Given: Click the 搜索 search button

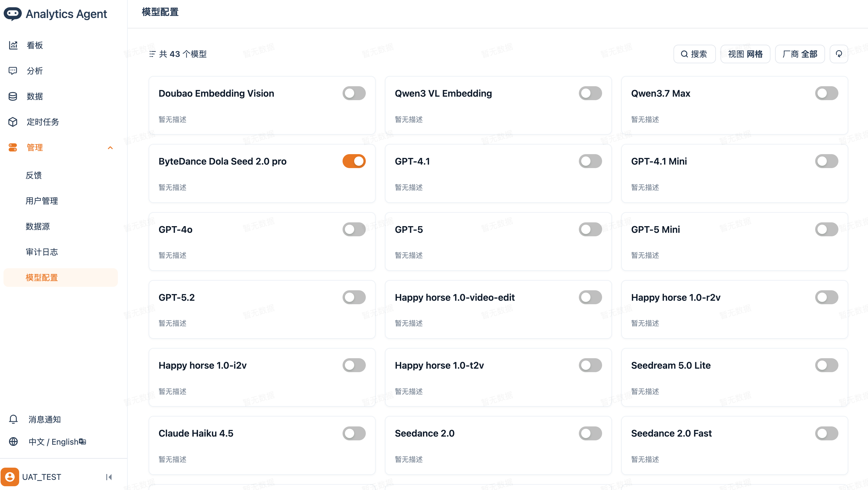Looking at the screenshot, I should 694,54.
